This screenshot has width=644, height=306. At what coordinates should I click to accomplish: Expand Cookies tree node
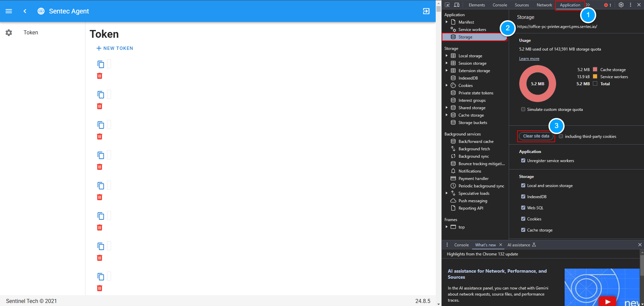(x=446, y=85)
